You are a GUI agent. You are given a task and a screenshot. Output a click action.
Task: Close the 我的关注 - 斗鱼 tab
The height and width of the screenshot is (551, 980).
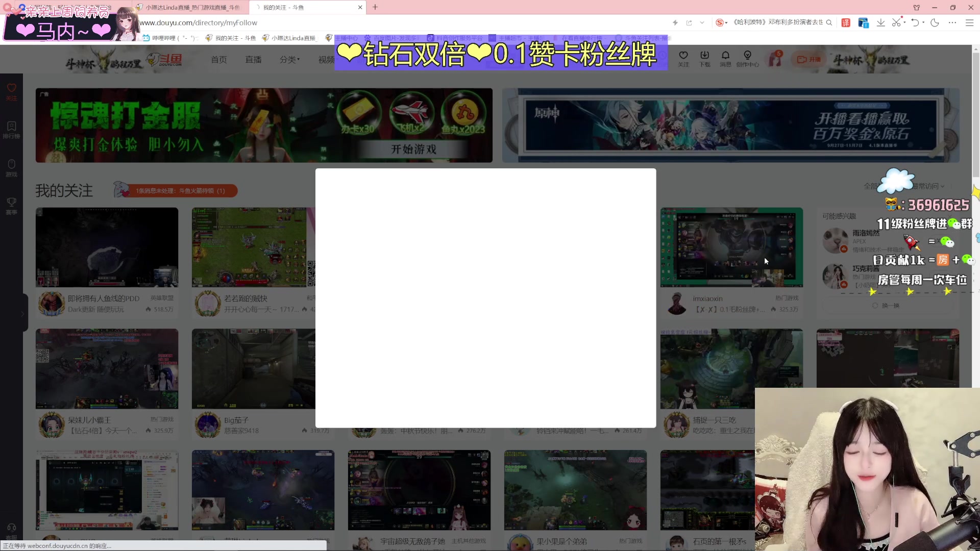tap(360, 7)
